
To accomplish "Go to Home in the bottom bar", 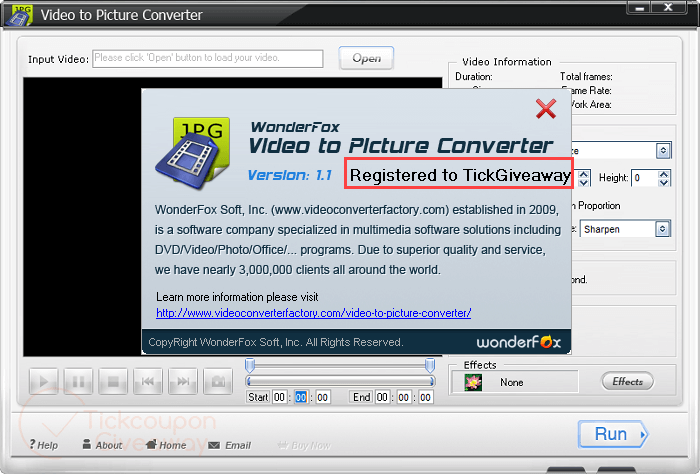I will (167, 445).
